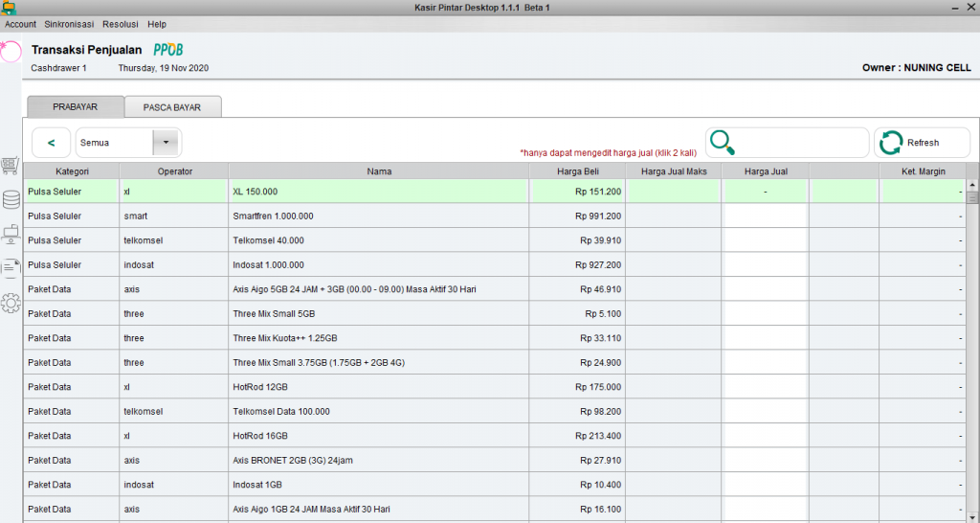Screen dimensions: 980x523
Task: Open the Semua category dropdown
Action: 129,143
